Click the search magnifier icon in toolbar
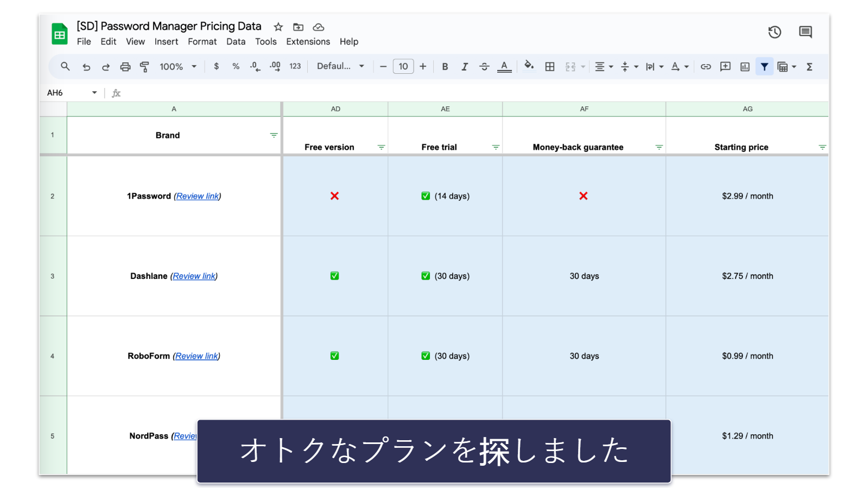868x488 pixels. (65, 66)
